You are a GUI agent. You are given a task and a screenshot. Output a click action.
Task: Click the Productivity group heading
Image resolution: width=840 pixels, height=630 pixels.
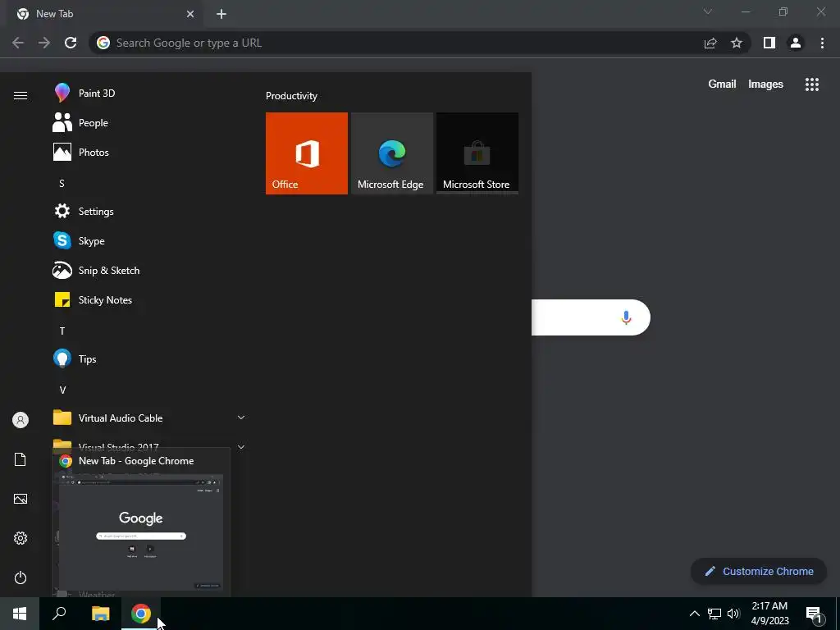[291, 96]
